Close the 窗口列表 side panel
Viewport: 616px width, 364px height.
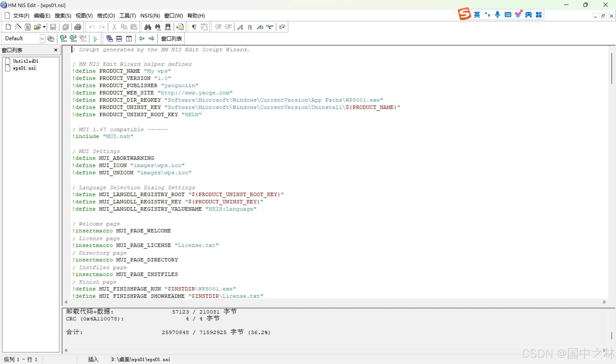tap(56, 50)
